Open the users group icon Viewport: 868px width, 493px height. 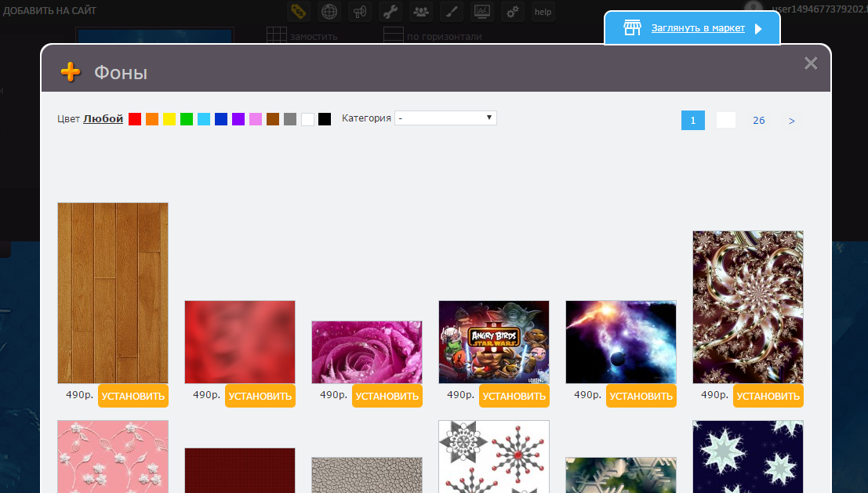pos(421,12)
